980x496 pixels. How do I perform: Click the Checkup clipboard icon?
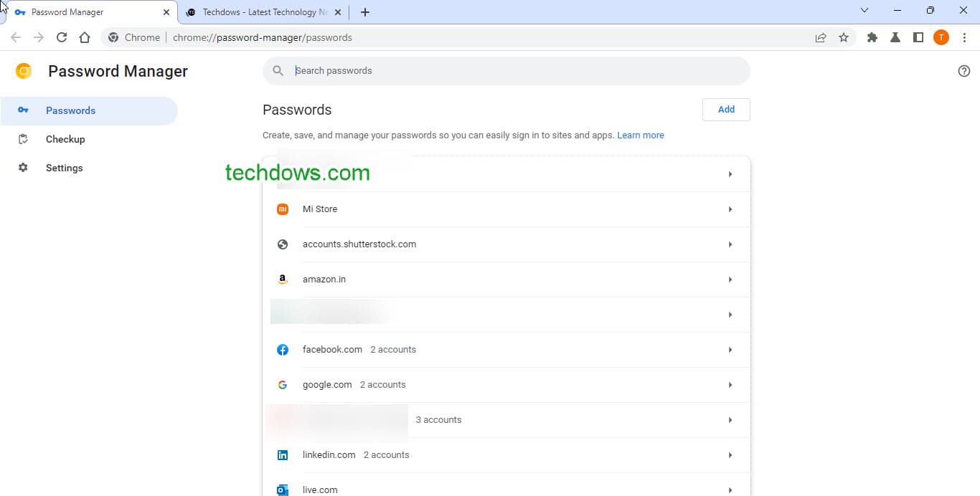23,139
